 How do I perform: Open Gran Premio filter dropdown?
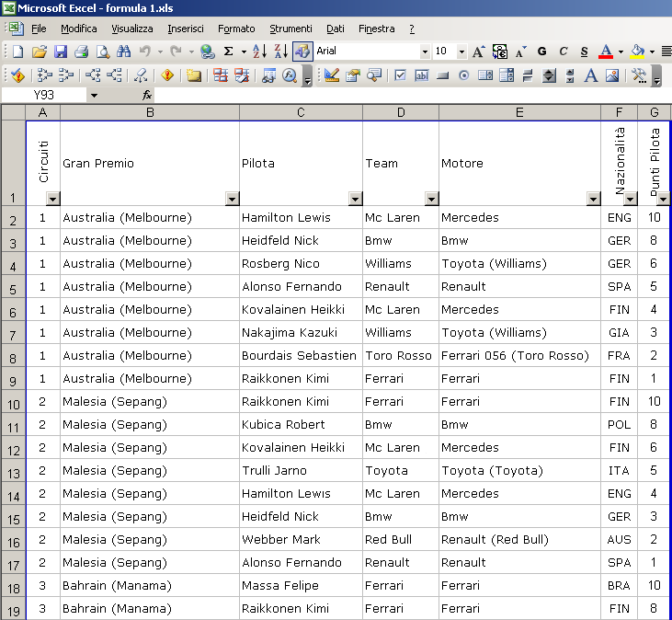(233, 199)
